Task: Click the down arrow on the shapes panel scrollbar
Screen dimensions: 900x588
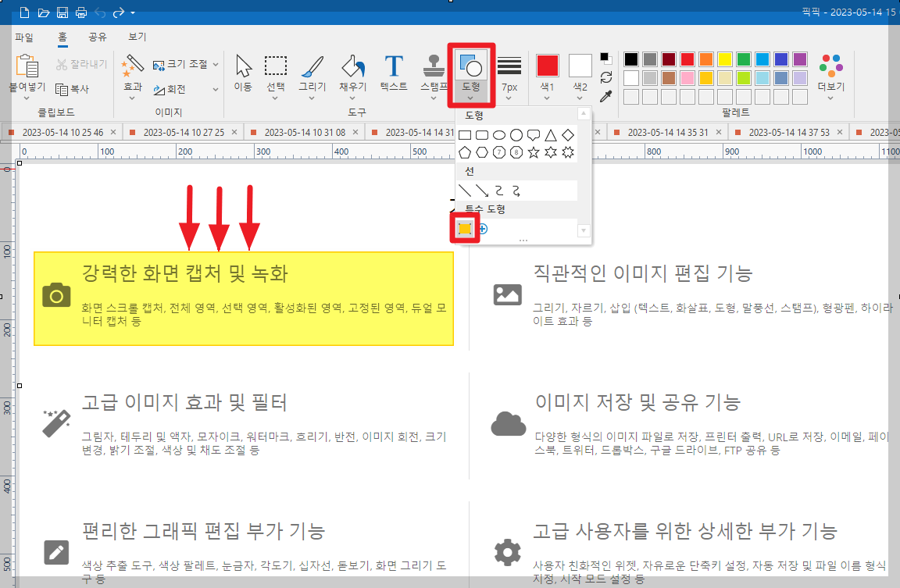Action: click(584, 230)
